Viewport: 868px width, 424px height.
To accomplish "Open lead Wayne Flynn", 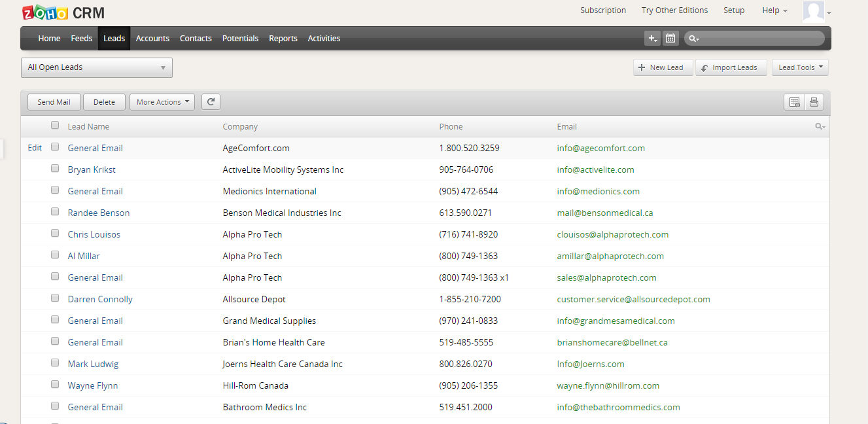I will pyautogui.click(x=93, y=385).
